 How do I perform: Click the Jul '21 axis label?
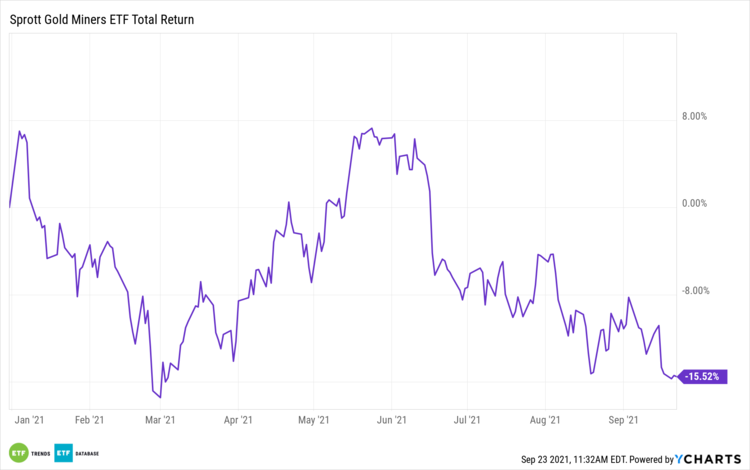coord(467,421)
